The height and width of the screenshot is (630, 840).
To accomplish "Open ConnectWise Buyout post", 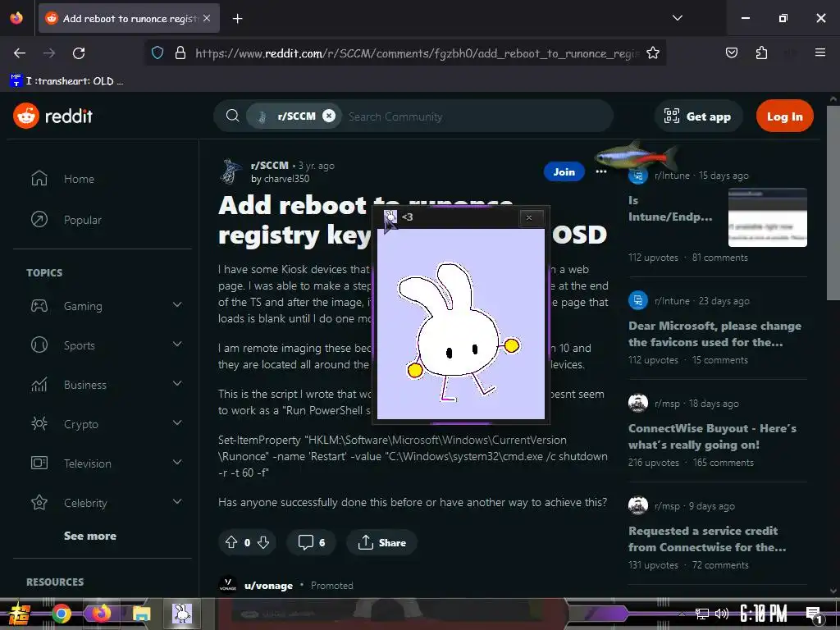I will point(712,436).
